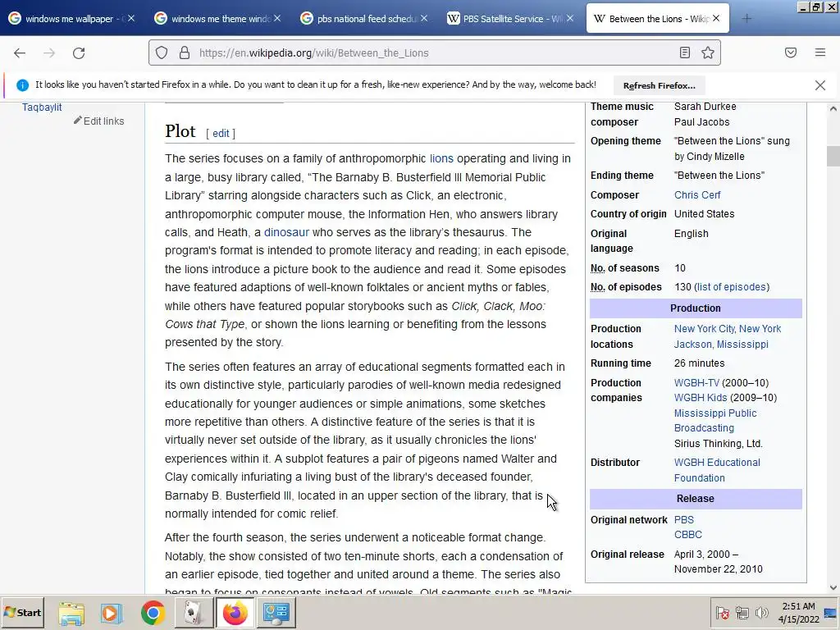Close the Between the Lions tab

pyautogui.click(x=716, y=18)
